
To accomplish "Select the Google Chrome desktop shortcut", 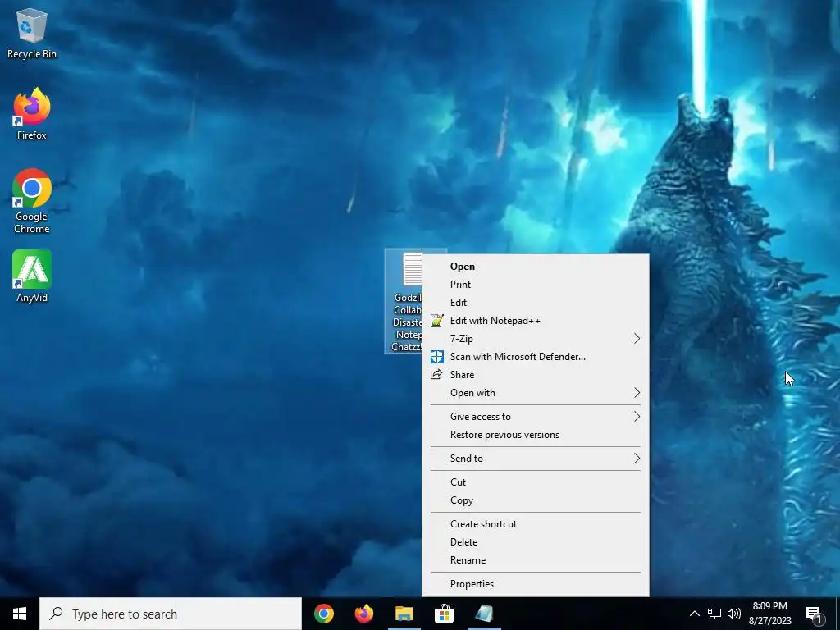I will pos(32,202).
